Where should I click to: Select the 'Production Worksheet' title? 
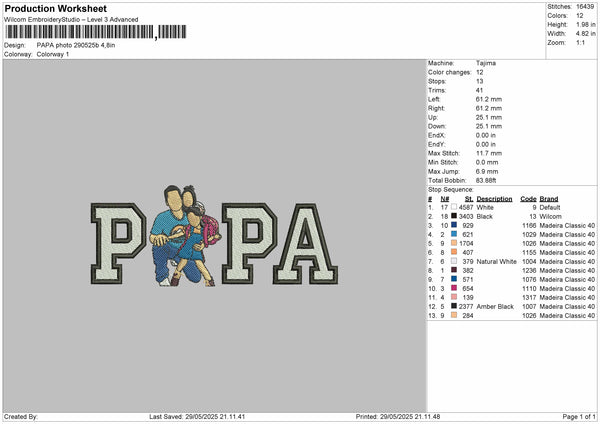pos(56,8)
